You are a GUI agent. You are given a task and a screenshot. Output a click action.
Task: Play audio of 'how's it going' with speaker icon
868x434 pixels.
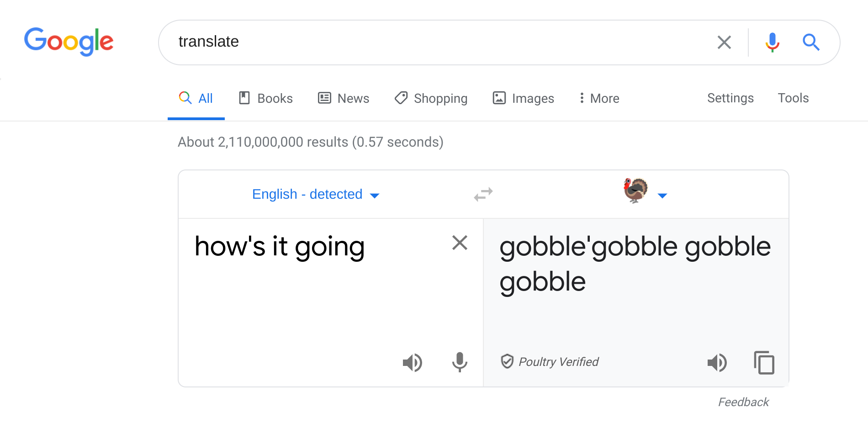click(x=413, y=362)
